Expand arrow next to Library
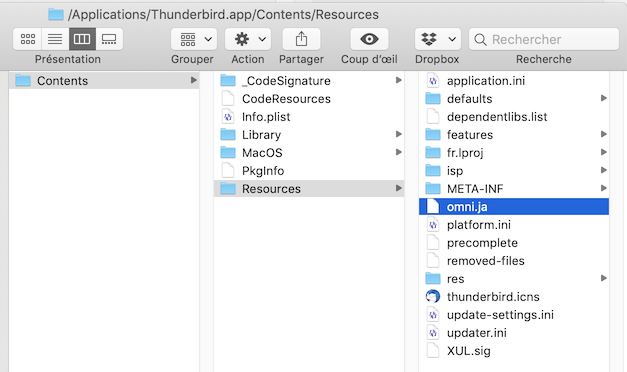 pyautogui.click(x=399, y=134)
